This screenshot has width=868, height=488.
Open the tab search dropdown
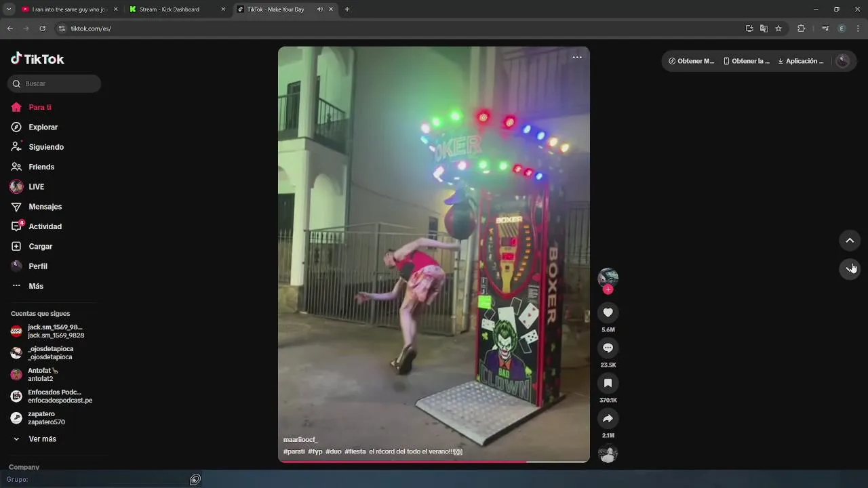pos(8,9)
